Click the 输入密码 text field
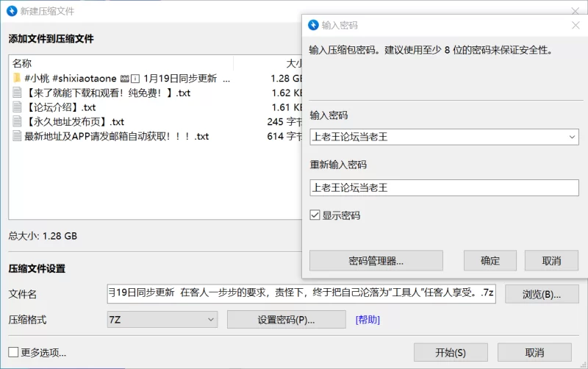Image resolution: width=588 pixels, height=369 pixels. 445,137
